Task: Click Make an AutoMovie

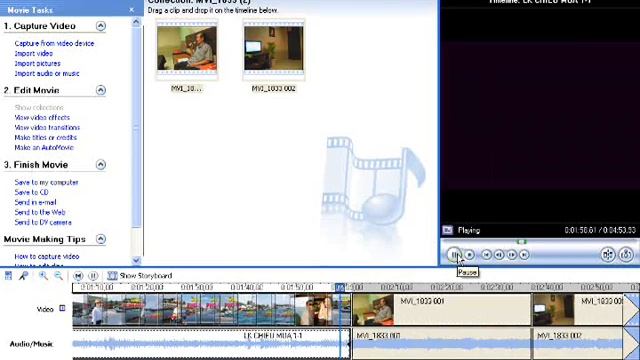Action: tap(44, 147)
